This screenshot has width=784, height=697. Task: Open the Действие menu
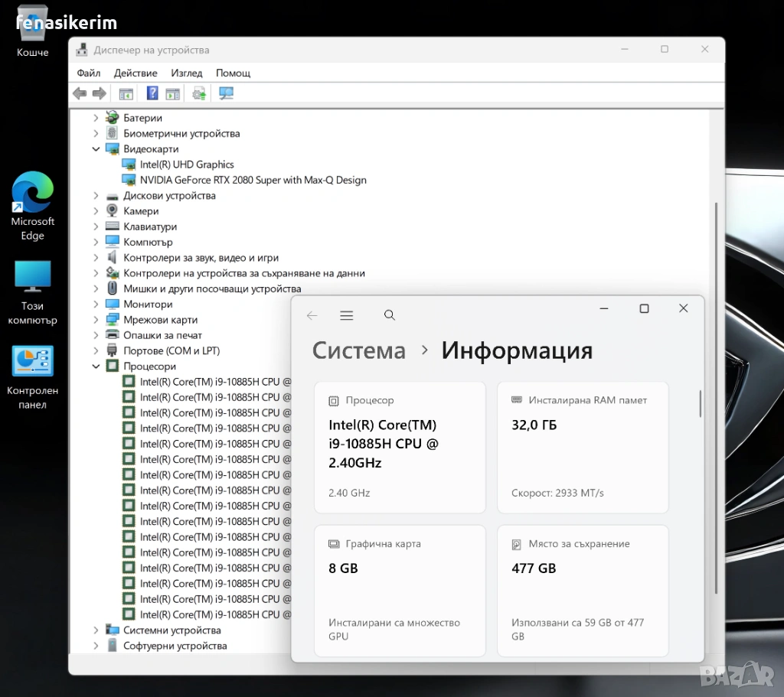click(136, 73)
